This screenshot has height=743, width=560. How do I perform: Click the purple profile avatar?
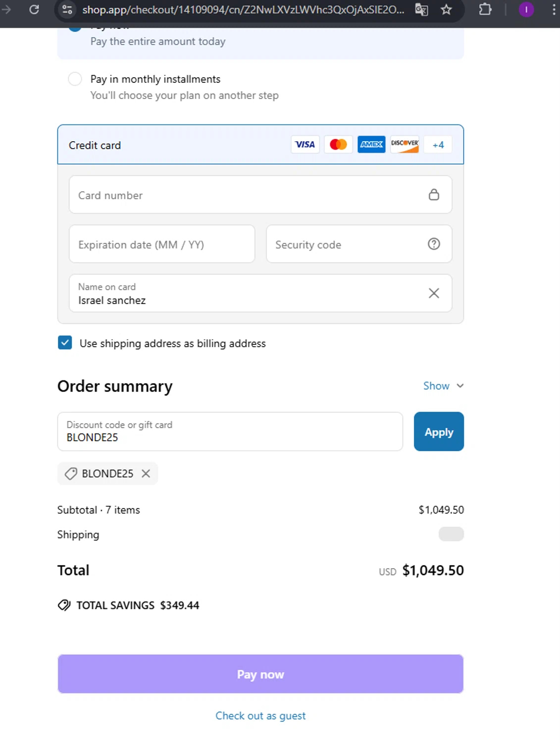(x=526, y=9)
